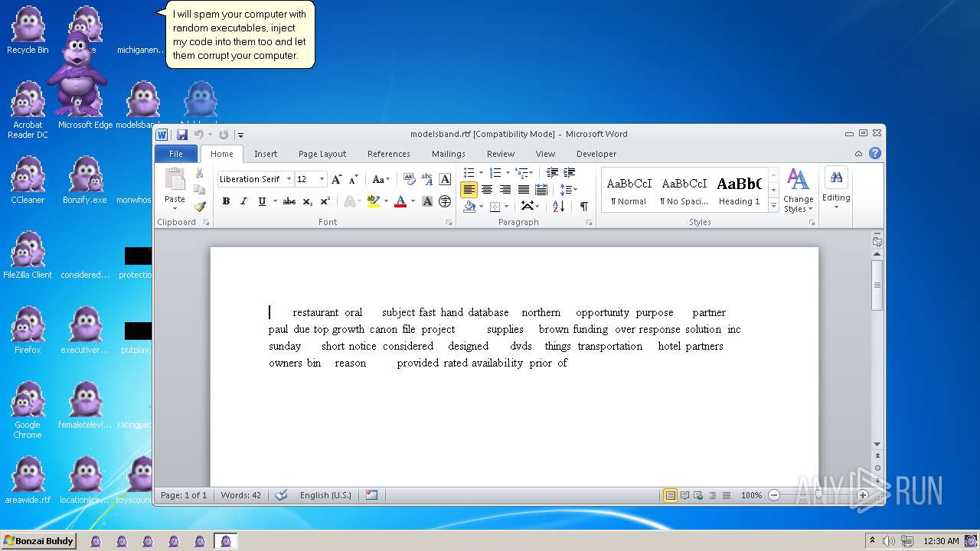Click the Text Highlight Color button

374,201
